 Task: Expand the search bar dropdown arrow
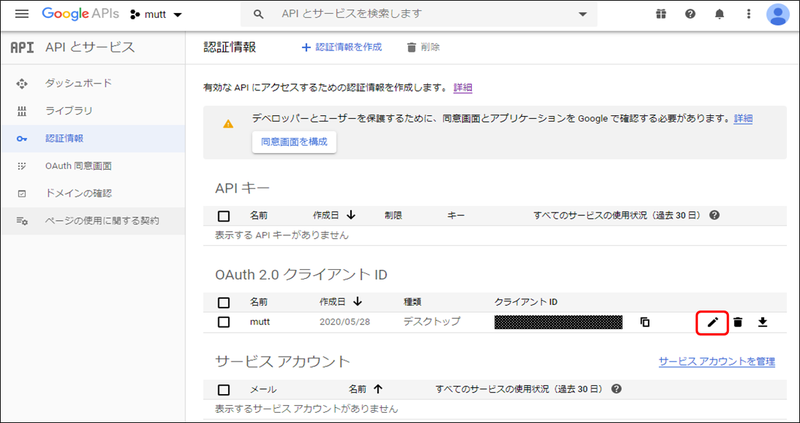click(x=583, y=14)
